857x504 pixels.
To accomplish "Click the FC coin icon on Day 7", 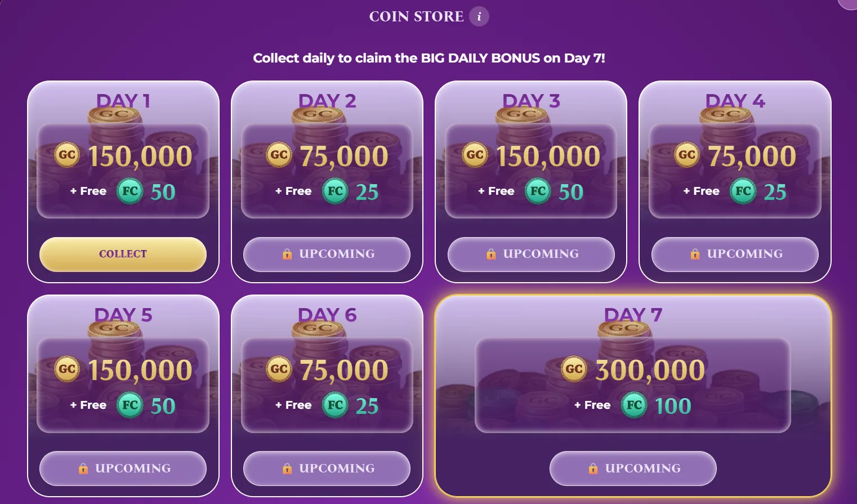I will tap(635, 405).
